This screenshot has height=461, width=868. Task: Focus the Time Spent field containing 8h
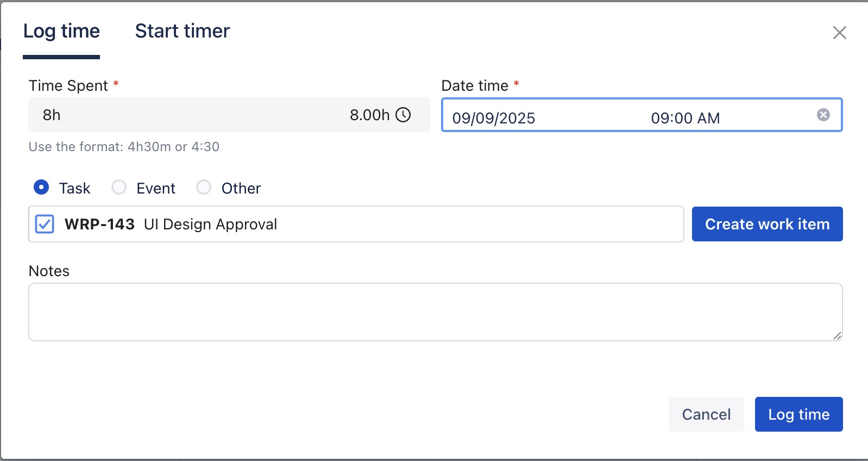[x=179, y=115]
